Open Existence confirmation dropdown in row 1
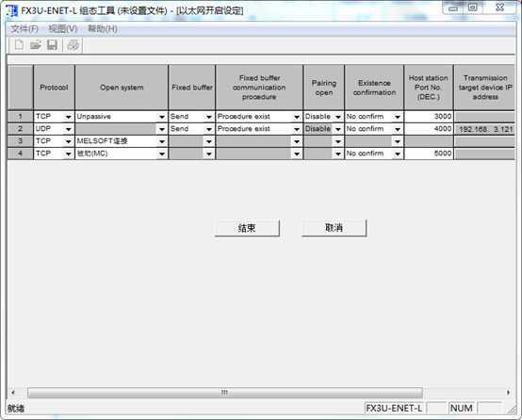The image size is (522, 420). click(x=398, y=117)
